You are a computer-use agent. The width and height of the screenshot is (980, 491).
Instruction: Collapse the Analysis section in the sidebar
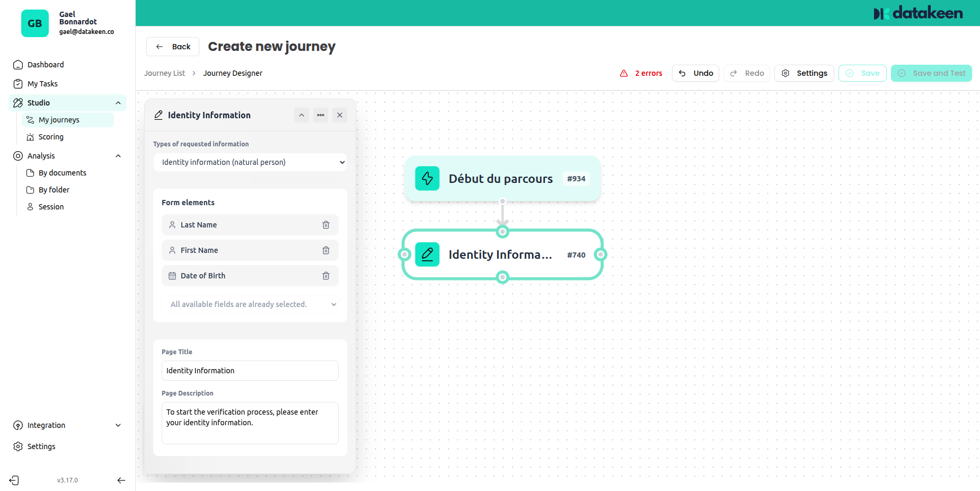(118, 155)
